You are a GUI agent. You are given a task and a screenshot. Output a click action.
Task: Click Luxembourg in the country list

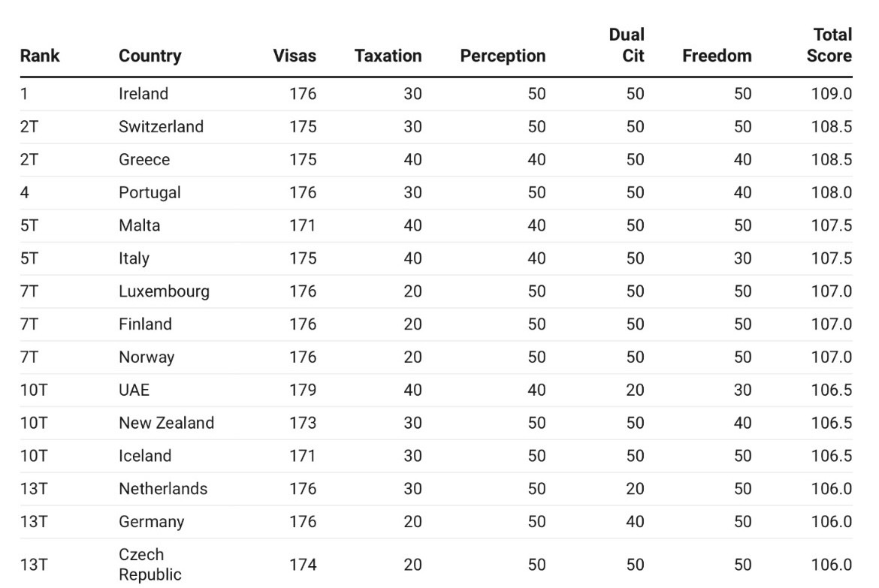pyautogui.click(x=164, y=291)
